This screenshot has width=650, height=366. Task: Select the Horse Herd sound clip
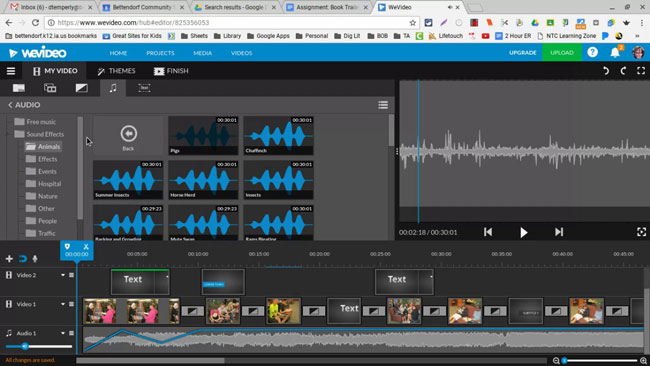tap(203, 180)
